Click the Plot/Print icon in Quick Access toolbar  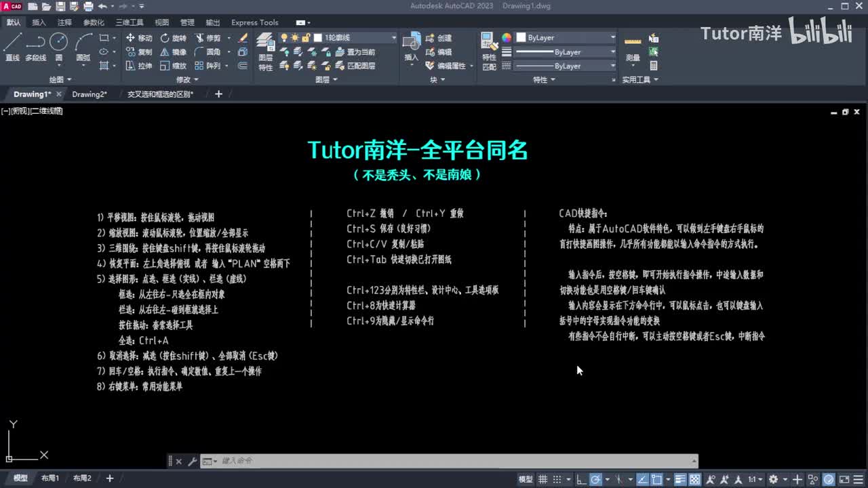point(88,6)
